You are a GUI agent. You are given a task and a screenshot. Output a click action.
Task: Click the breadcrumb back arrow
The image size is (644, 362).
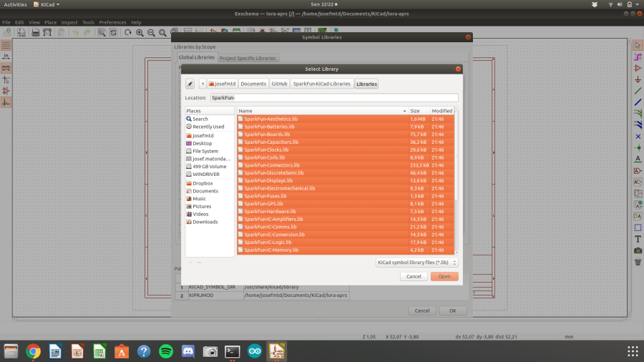(203, 84)
